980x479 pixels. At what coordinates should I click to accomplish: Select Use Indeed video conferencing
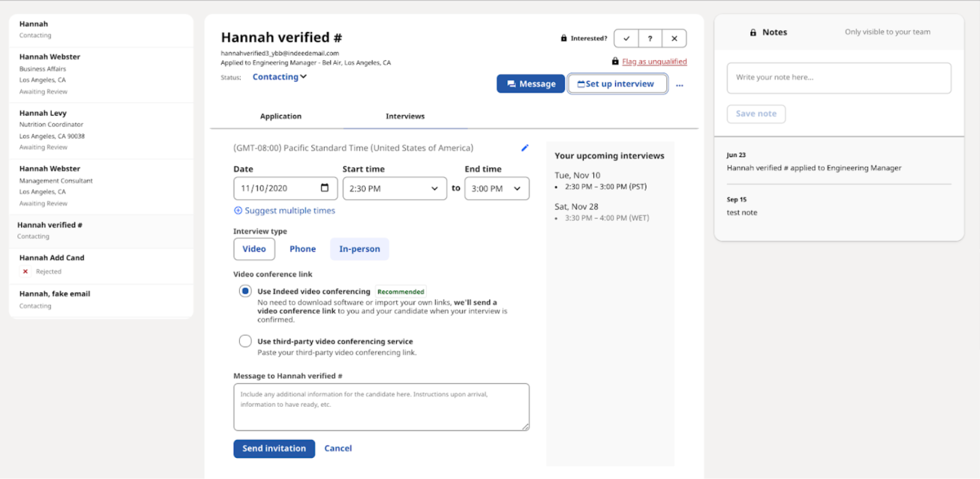245,291
